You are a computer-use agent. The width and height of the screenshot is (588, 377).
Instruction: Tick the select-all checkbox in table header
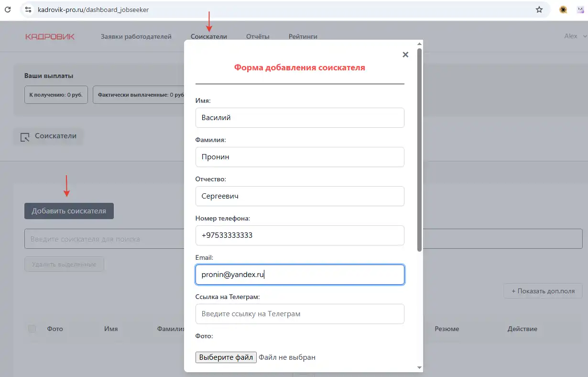32,329
